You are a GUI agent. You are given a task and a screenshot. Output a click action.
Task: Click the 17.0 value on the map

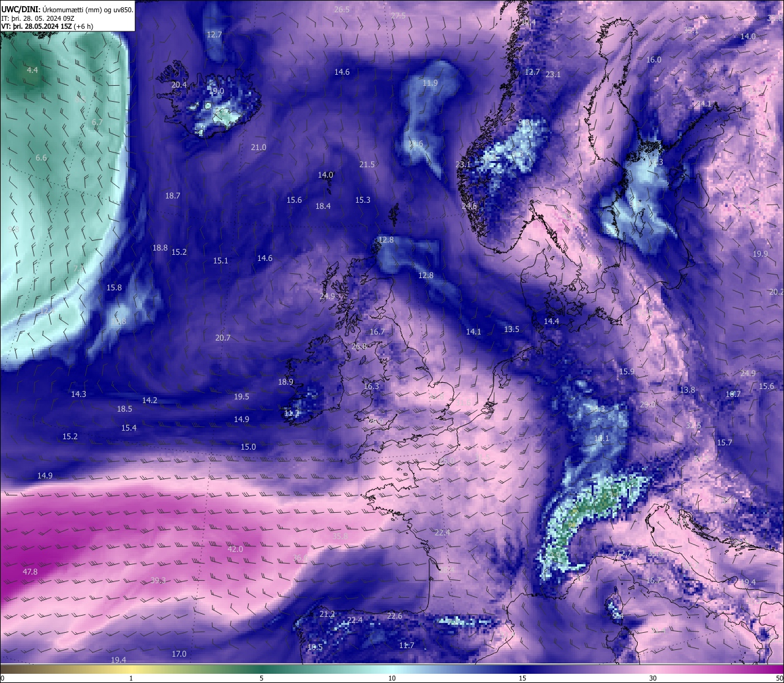click(179, 654)
